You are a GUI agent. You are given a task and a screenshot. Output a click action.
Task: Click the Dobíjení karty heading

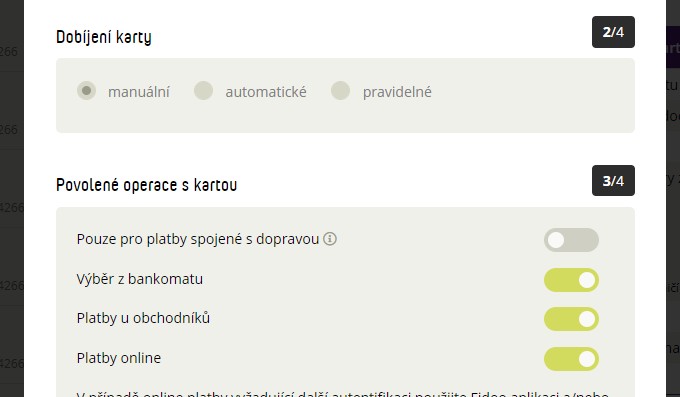pos(104,37)
